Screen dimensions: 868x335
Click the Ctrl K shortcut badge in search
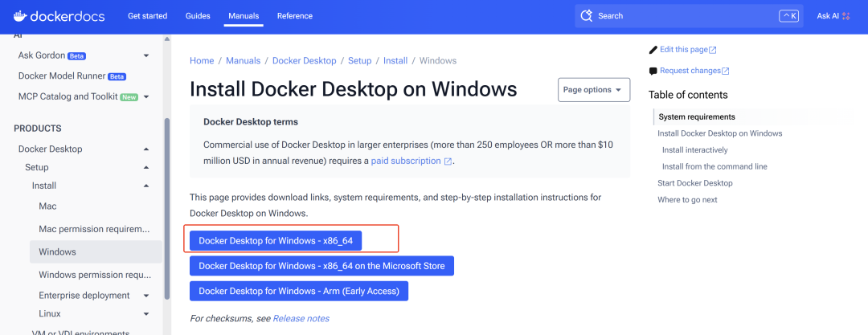[x=788, y=16]
